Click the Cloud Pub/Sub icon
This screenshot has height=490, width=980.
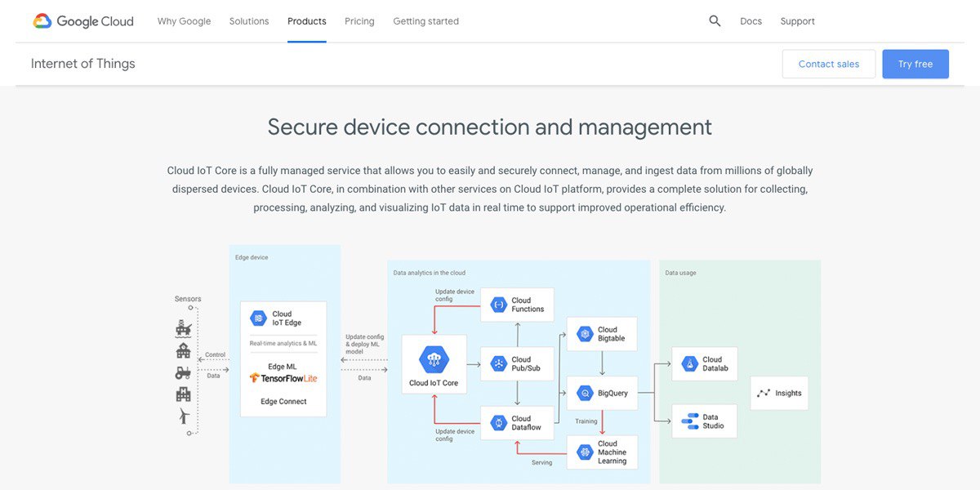point(498,363)
